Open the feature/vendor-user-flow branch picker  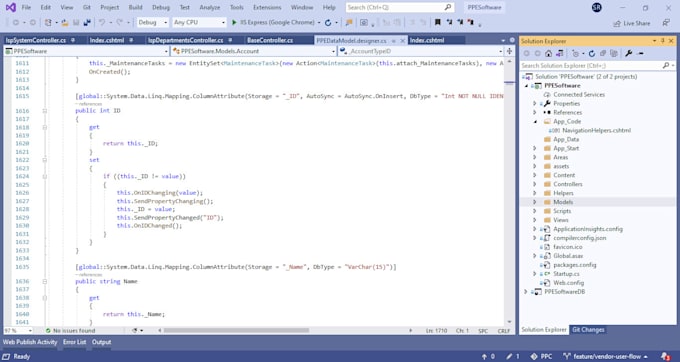point(605,356)
